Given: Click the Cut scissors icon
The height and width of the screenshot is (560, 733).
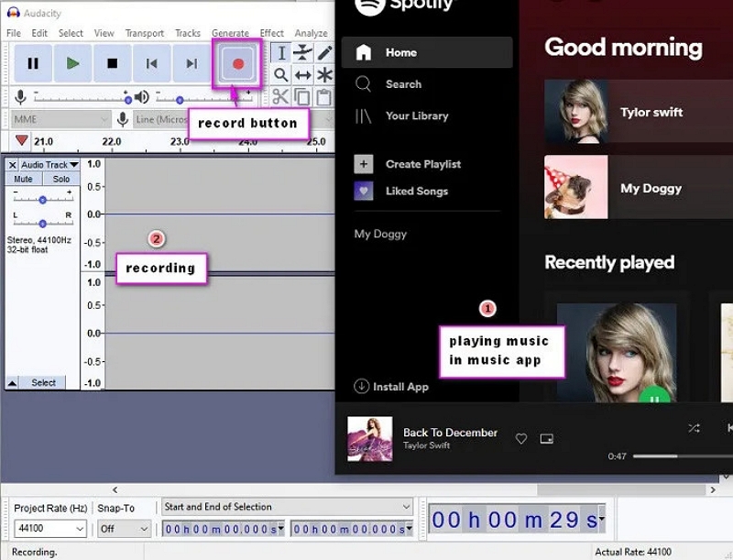Looking at the screenshot, I should (x=280, y=97).
